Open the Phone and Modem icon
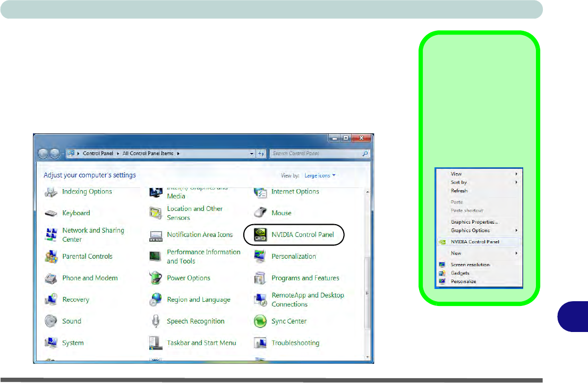 pos(51,278)
